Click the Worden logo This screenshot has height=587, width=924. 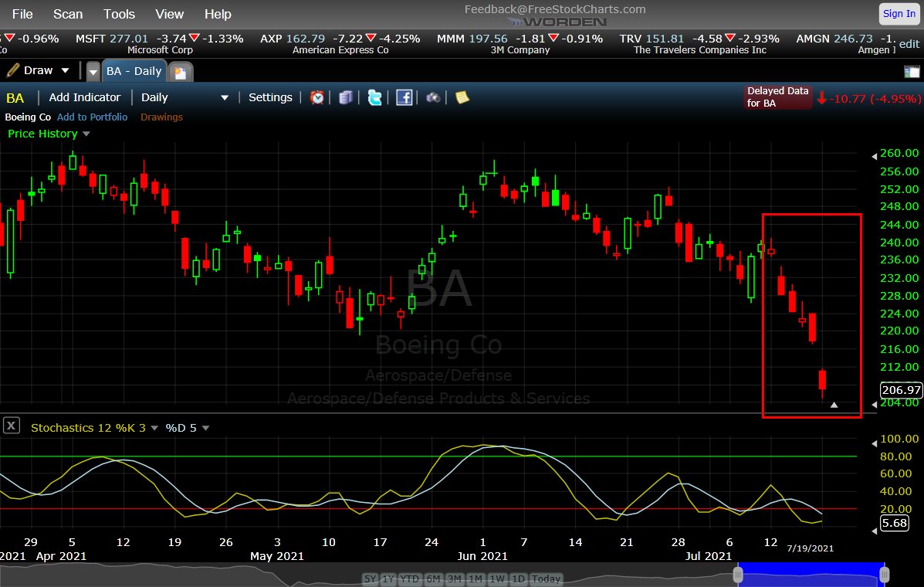[557, 22]
